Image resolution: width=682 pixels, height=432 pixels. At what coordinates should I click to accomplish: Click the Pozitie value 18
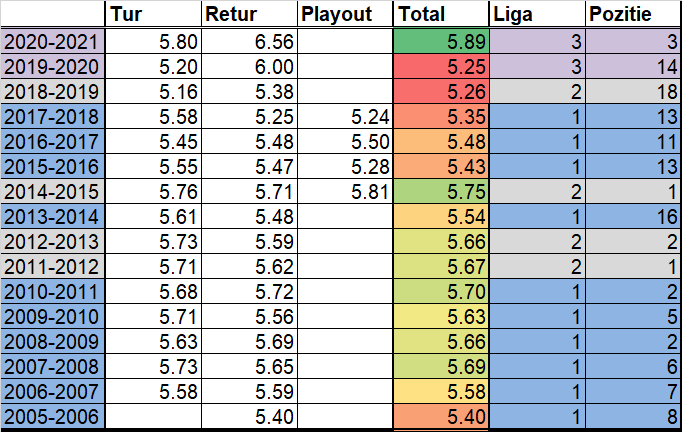coord(634,92)
